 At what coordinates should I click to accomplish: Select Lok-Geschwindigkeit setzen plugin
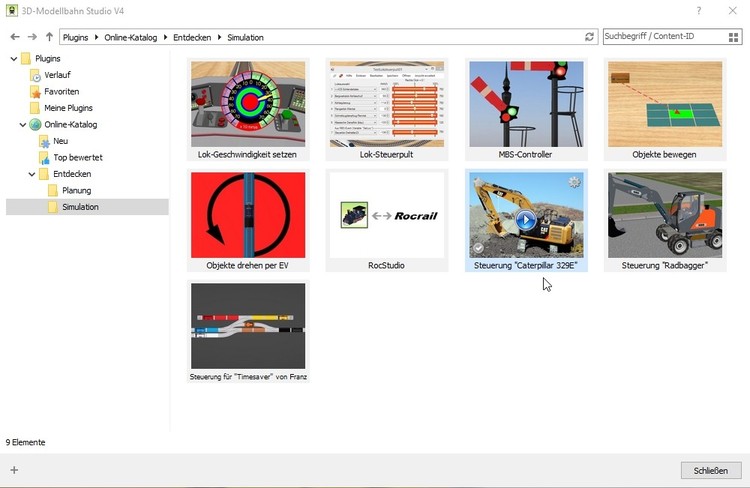tap(248, 110)
